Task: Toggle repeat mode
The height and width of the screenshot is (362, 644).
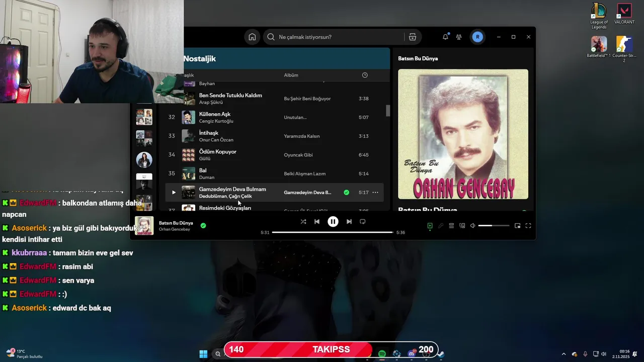Action: [363, 221]
